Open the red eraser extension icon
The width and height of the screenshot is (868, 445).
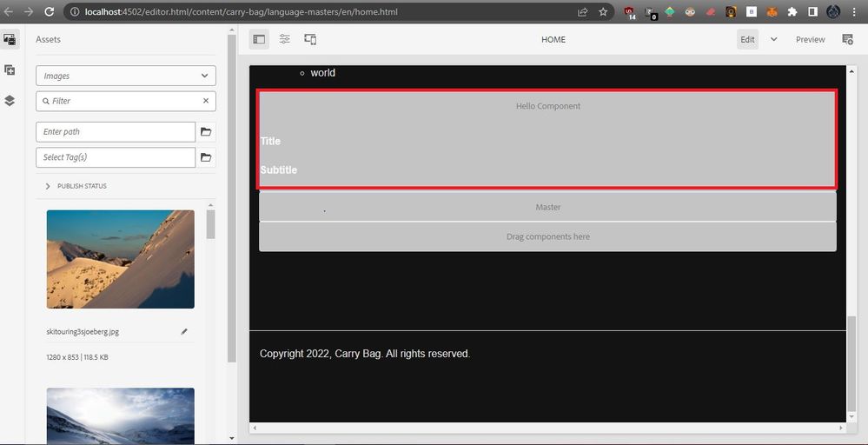(711, 11)
